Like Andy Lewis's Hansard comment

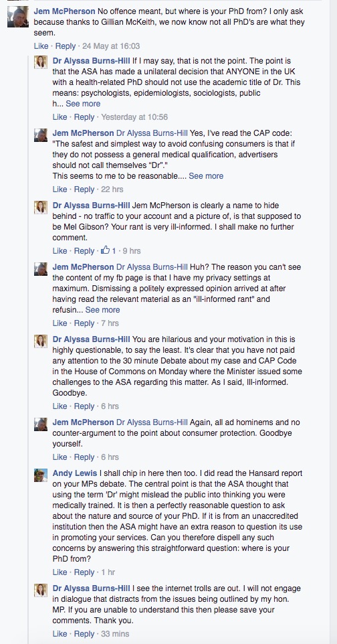60,572
